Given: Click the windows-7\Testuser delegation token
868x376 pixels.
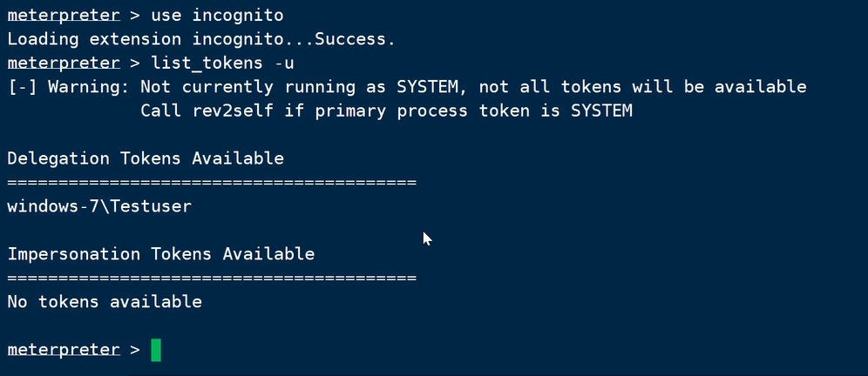Looking at the screenshot, I should [98, 206].
